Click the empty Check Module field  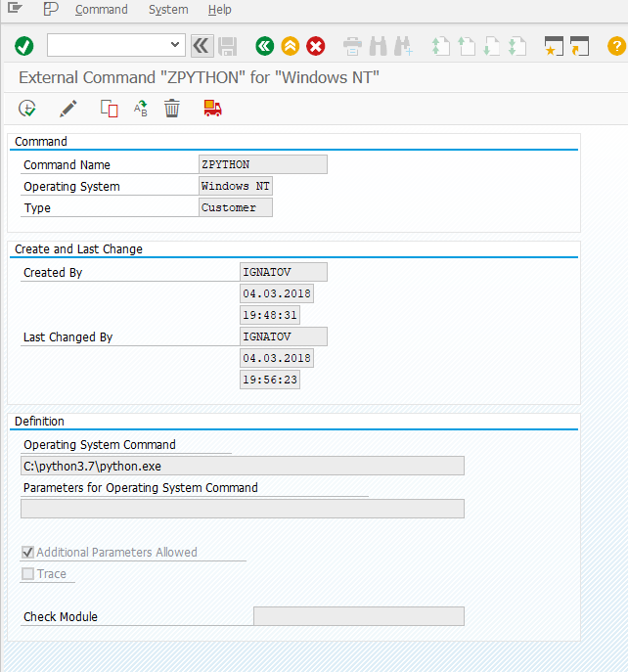tap(359, 616)
